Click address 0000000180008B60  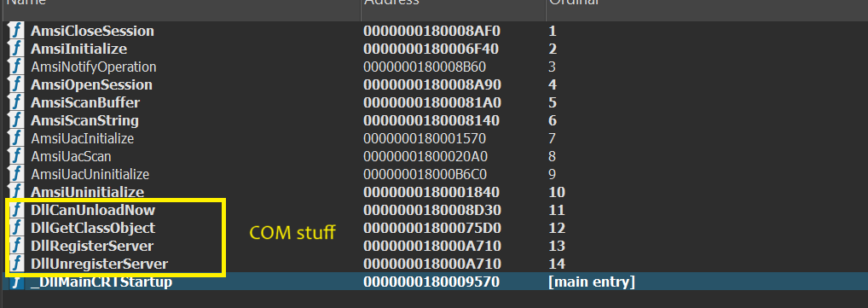tap(425, 67)
